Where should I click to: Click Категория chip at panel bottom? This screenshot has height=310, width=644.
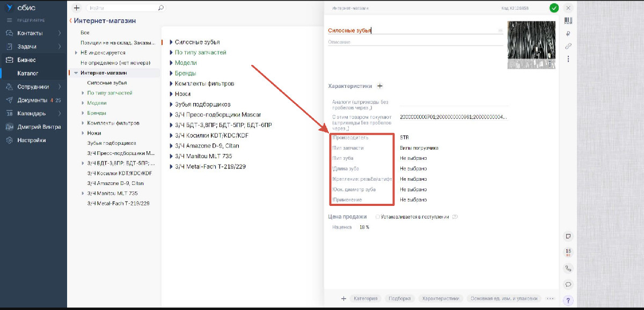click(365, 298)
